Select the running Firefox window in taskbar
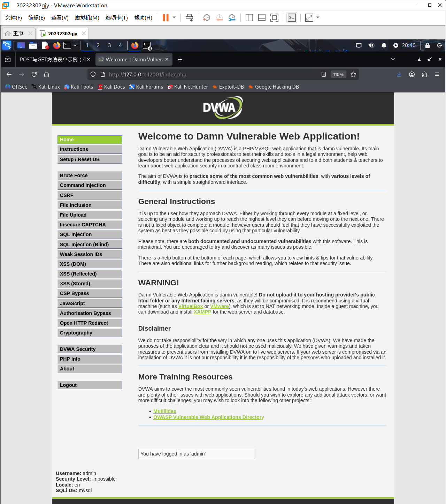This screenshot has height=504, width=446. tap(135, 45)
